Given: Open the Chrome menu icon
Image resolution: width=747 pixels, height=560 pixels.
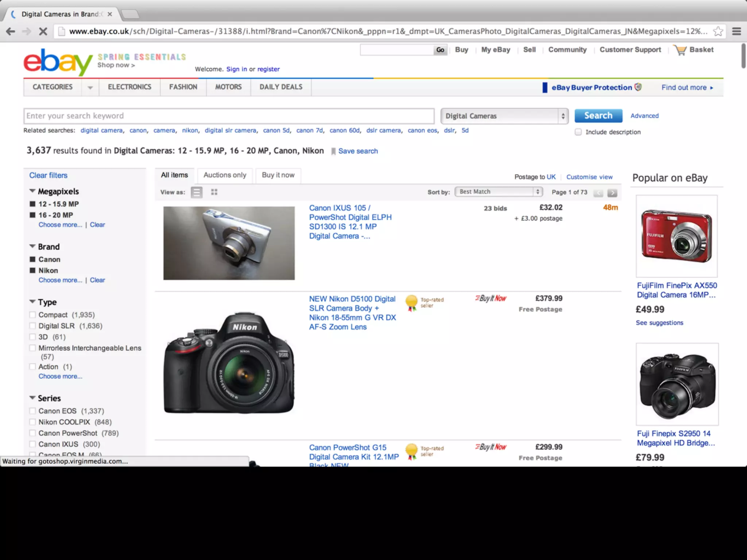Looking at the screenshot, I should click(736, 31).
